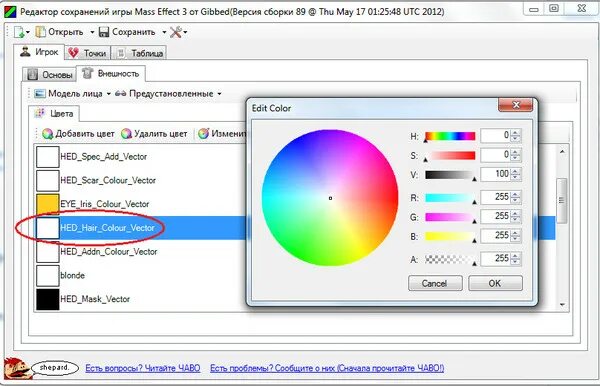600x386 pixels.
Task: Select the EYE_Iris_Colour_Vector row
Action: coord(141,204)
